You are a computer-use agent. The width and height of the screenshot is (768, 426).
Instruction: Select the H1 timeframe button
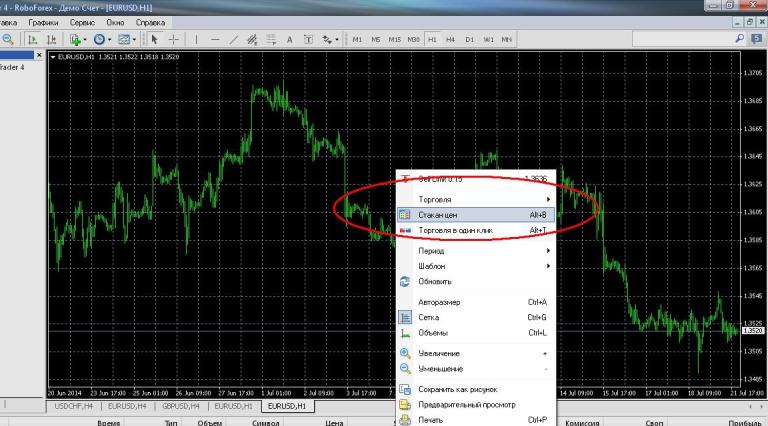(432, 39)
